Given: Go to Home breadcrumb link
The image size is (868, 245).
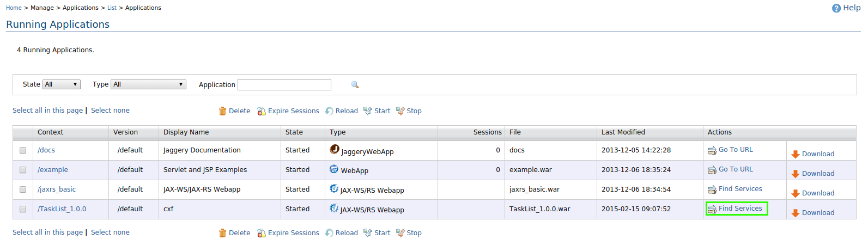Looking at the screenshot, I should click(14, 8).
